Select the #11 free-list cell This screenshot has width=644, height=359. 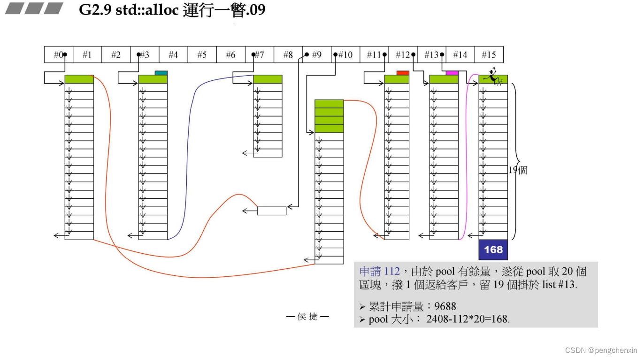point(374,55)
